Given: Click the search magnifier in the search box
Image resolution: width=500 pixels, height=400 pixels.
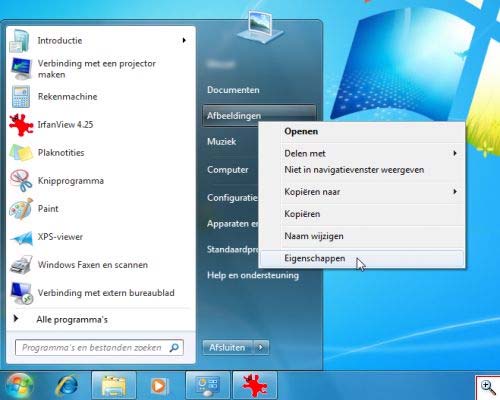Looking at the screenshot, I should click(174, 348).
